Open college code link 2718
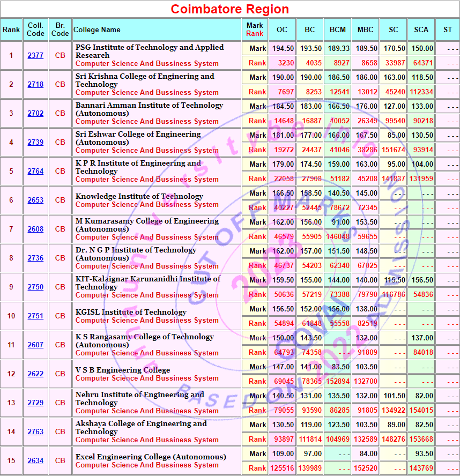 coord(35,85)
